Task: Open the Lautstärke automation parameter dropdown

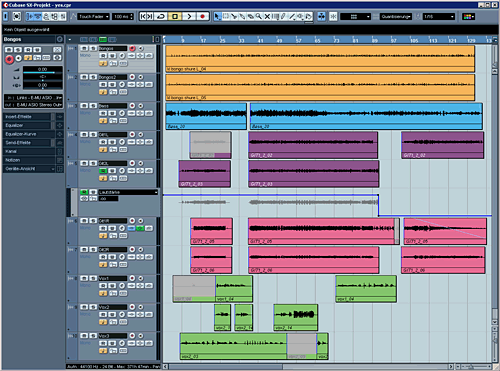Action: pyautogui.click(x=128, y=192)
